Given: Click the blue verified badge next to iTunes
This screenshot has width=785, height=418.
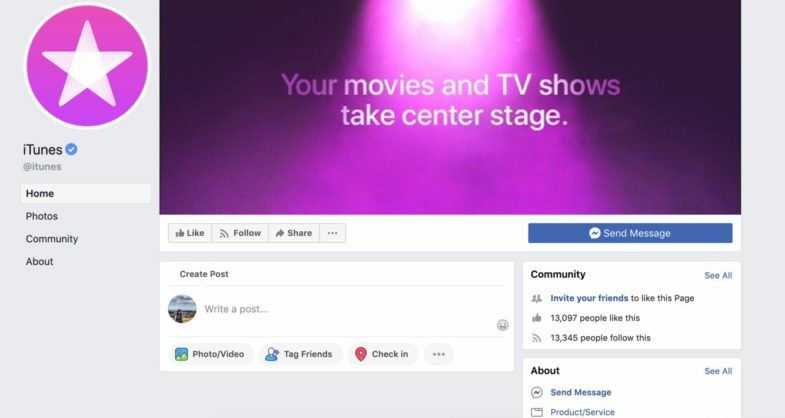Looking at the screenshot, I should 72,149.
